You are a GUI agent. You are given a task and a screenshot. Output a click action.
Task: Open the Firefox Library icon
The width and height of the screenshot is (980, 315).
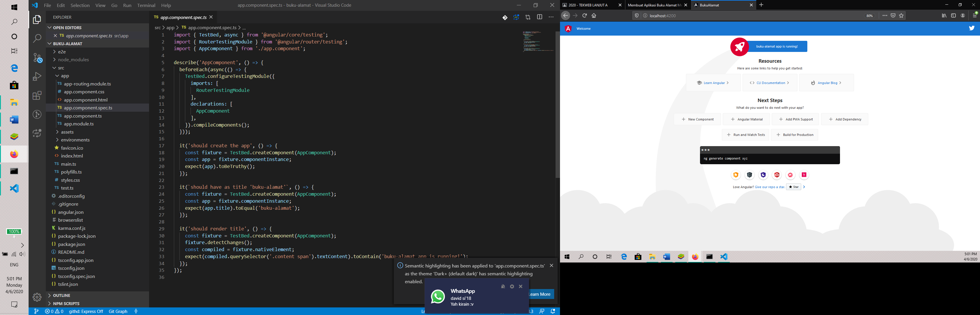coord(944,15)
